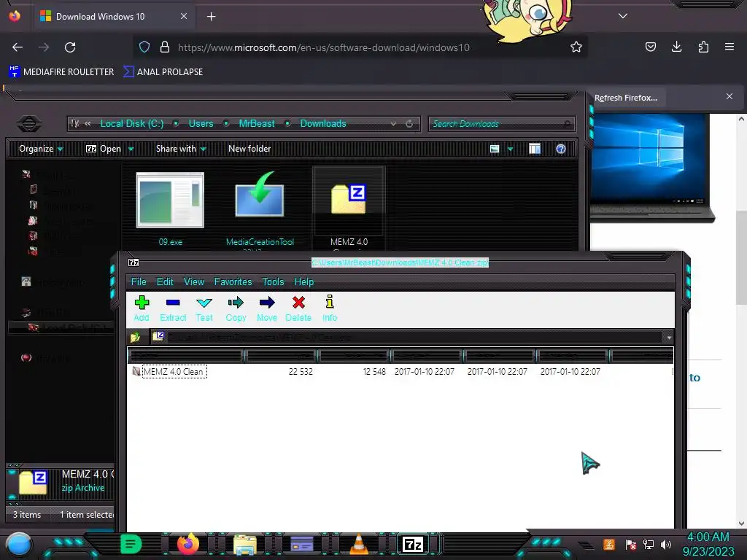Open the Firefox hamburger application menu
The width and height of the screenshot is (747, 560).
coord(729,47)
